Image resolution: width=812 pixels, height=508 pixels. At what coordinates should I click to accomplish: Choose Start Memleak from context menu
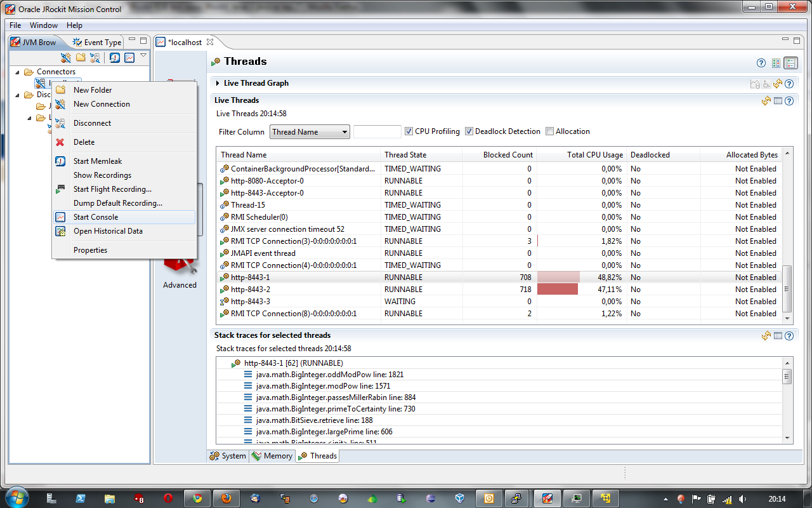click(x=124, y=161)
